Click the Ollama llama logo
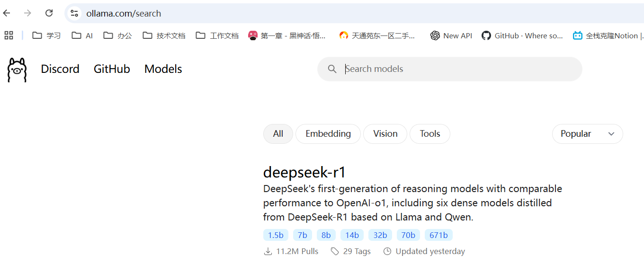This screenshot has width=644, height=264. [x=17, y=70]
